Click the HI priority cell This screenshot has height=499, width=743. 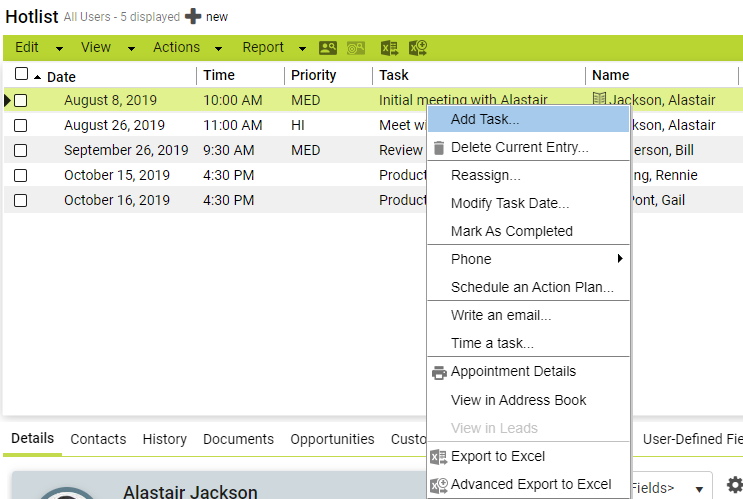pyautogui.click(x=298, y=125)
